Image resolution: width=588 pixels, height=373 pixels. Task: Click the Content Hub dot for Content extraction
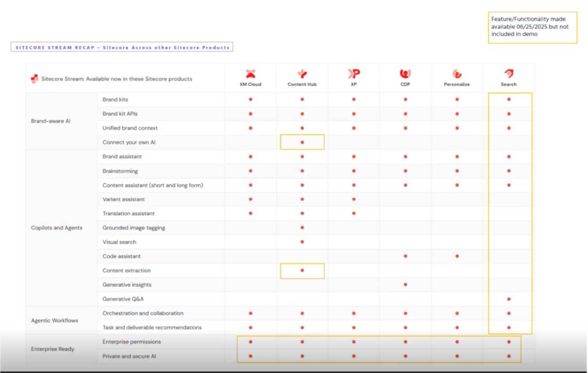[302, 270]
